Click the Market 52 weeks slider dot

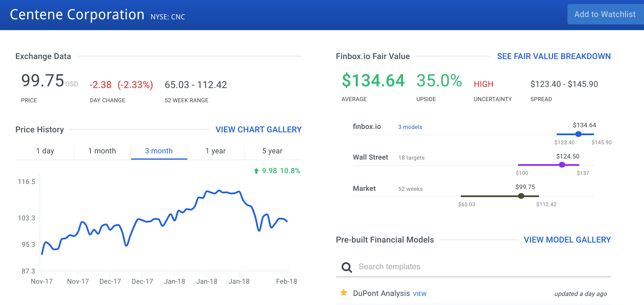click(521, 196)
